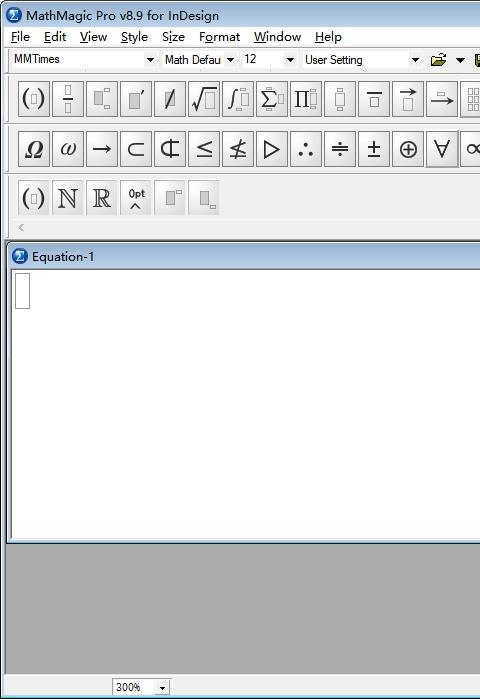
Task: Open the uppercase Greek Omega palette
Action: (x=34, y=149)
